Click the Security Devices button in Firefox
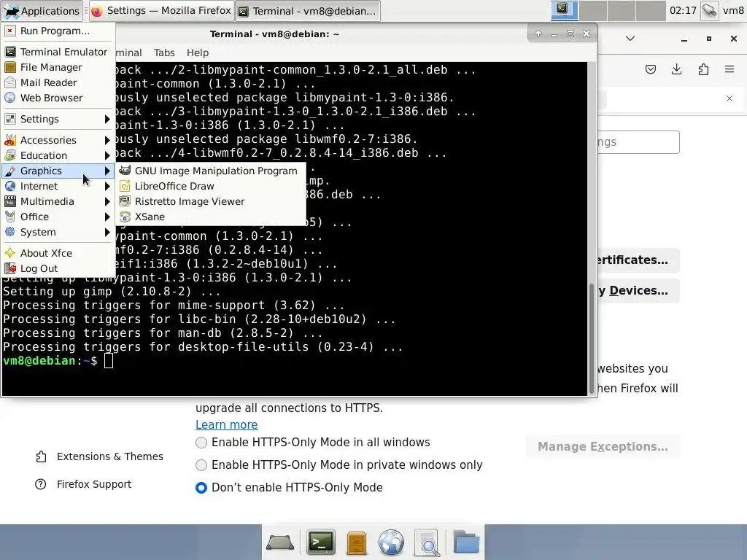This screenshot has width=747, height=560. click(x=638, y=290)
